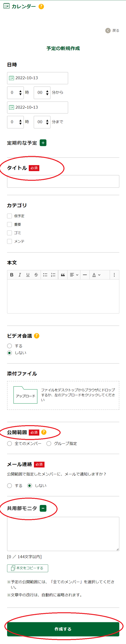The width and height of the screenshot is (126, 644).
Task: Open the text alignment dropdown in editor
Action: point(74,275)
